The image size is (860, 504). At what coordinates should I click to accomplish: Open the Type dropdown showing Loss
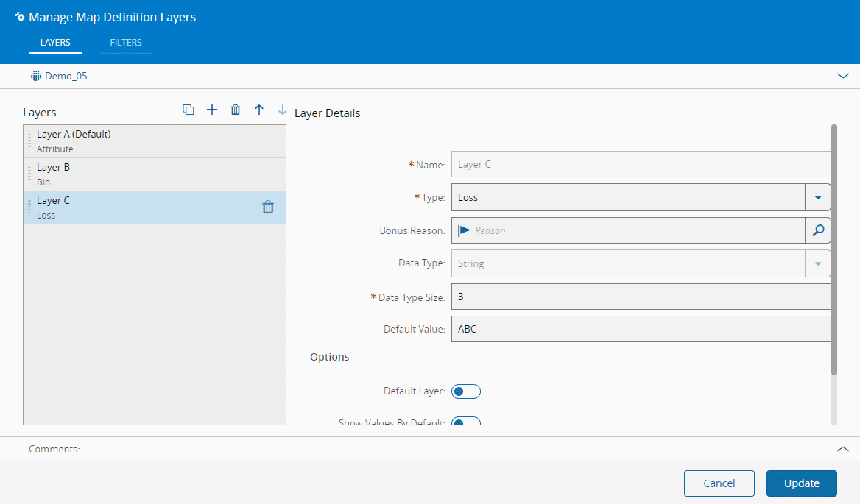click(x=817, y=197)
